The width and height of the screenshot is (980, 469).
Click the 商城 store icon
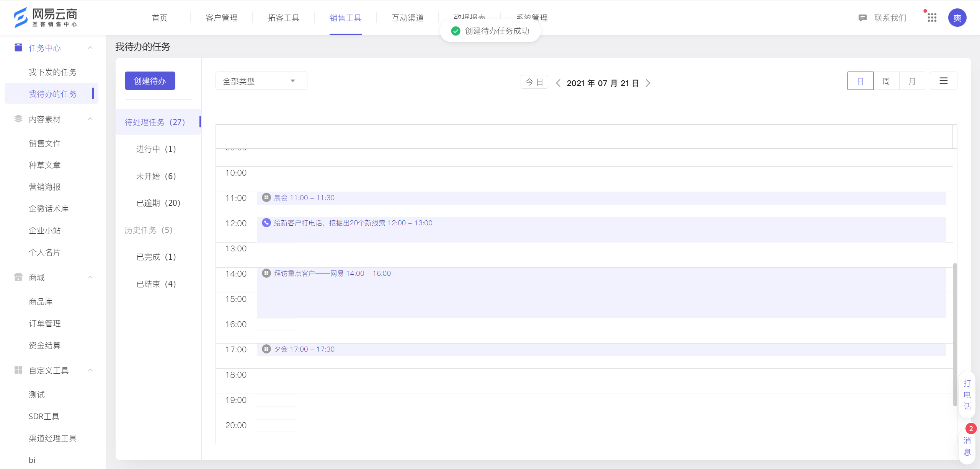(18, 277)
